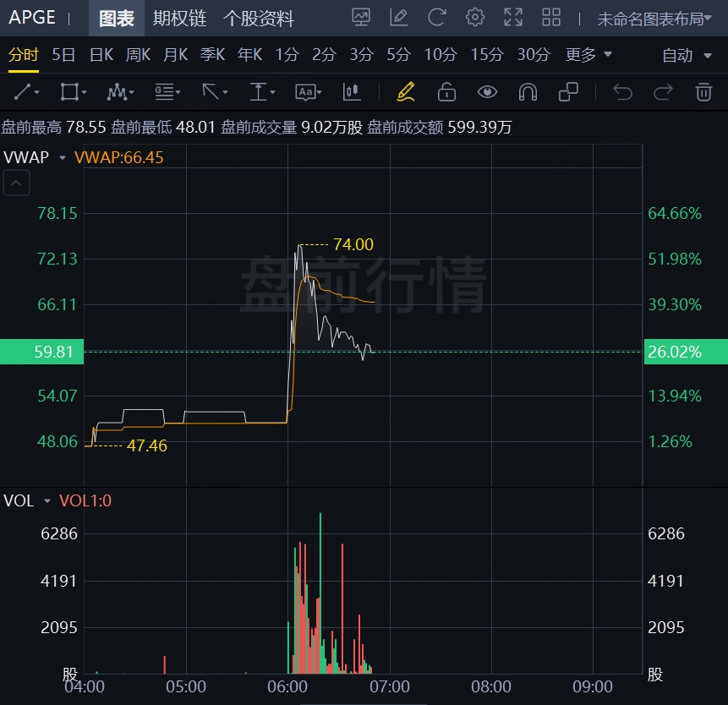Select the text annotation tool
This screenshot has height=705, width=728.
(x=308, y=91)
